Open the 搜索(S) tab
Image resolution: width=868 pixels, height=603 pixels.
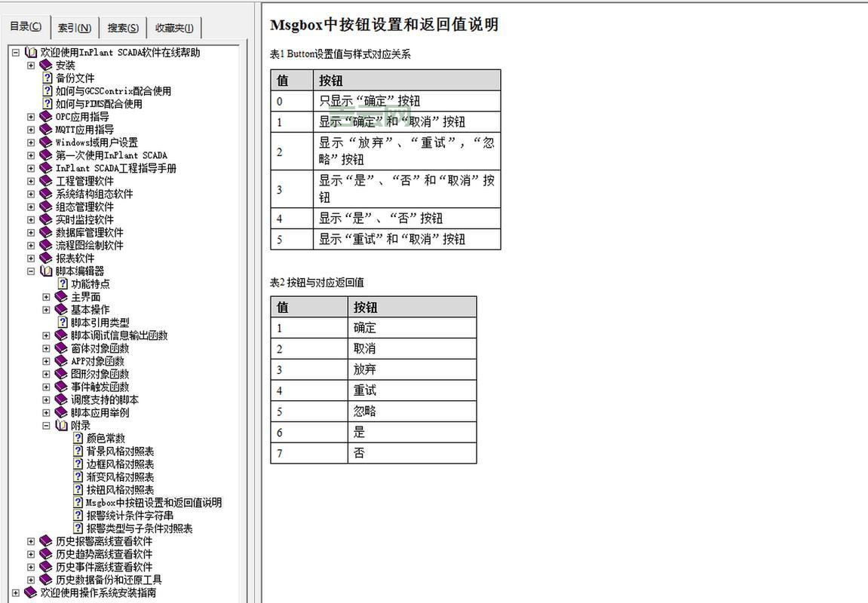pos(122,27)
